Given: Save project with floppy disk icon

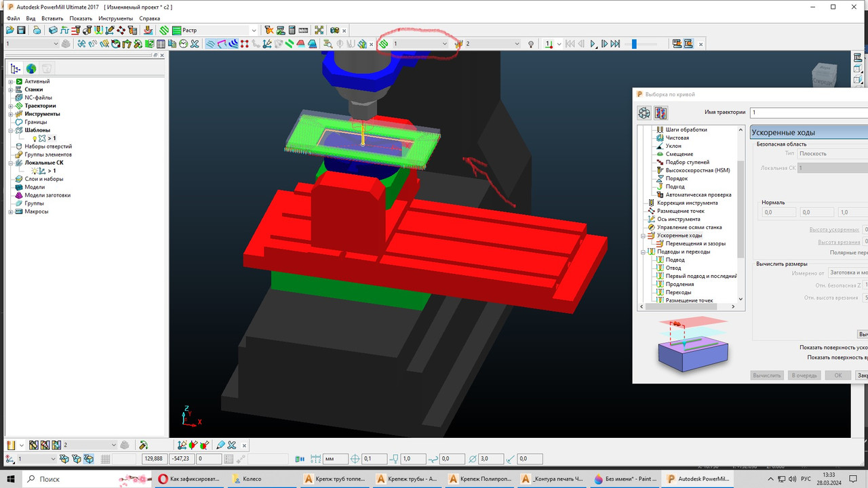Looking at the screenshot, I should coord(21,30).
